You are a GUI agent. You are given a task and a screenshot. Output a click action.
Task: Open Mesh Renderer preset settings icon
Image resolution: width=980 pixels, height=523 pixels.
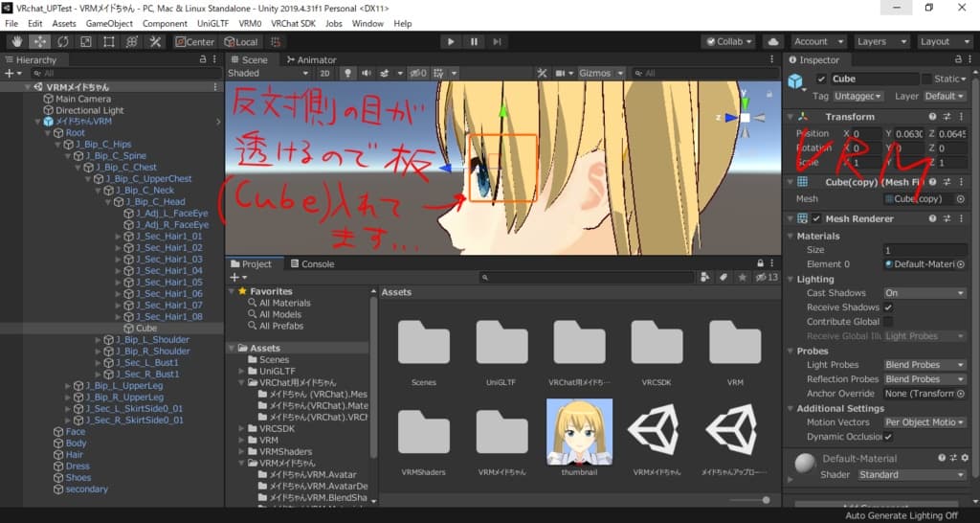947,219
